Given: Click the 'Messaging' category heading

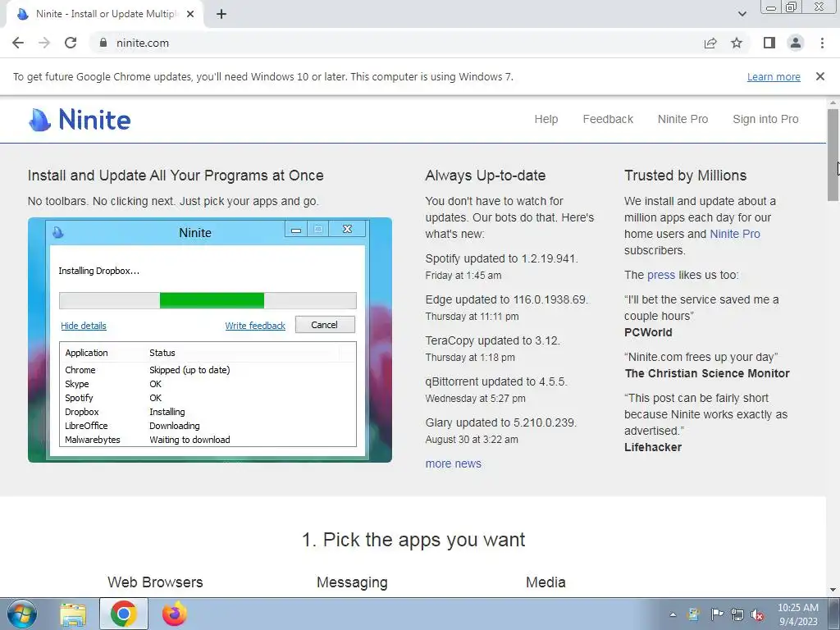Looking at the screenshot, I should (352, 583).
